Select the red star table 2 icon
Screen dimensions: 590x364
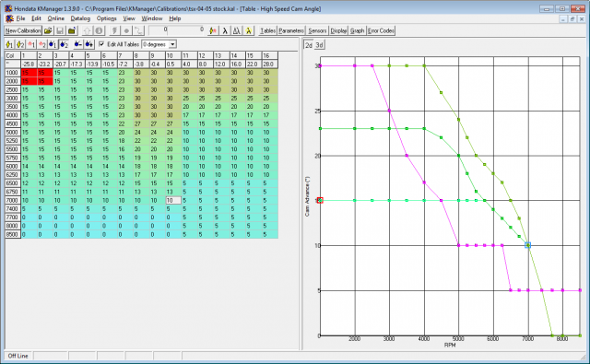click(41, 44)
